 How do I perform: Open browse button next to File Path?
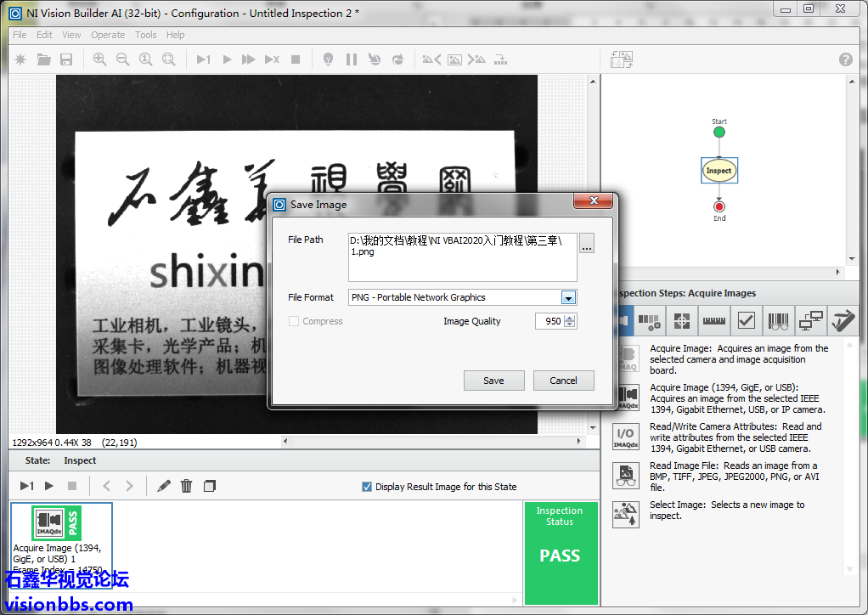coord(587,245)
